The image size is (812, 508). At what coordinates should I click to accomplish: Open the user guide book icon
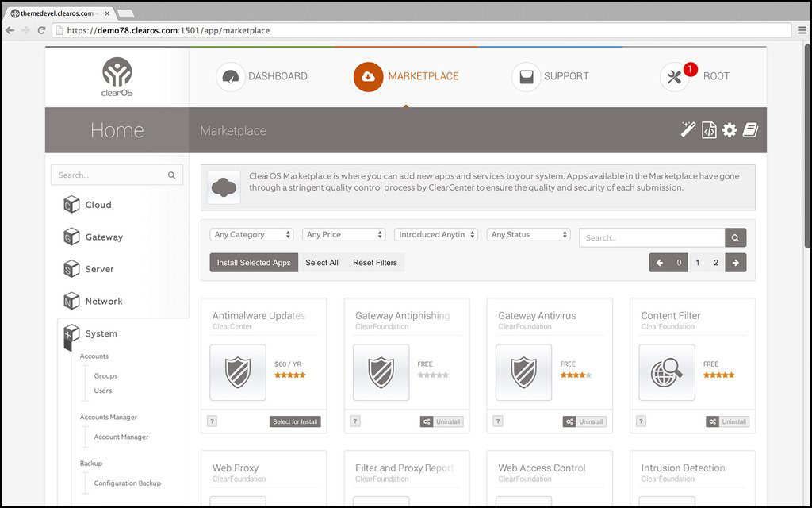[x=751, y=129]
